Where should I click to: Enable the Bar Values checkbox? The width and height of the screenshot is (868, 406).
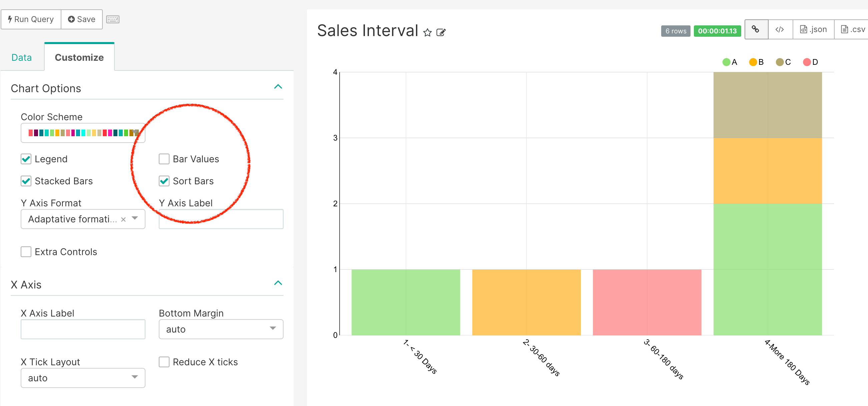[164, 159]
